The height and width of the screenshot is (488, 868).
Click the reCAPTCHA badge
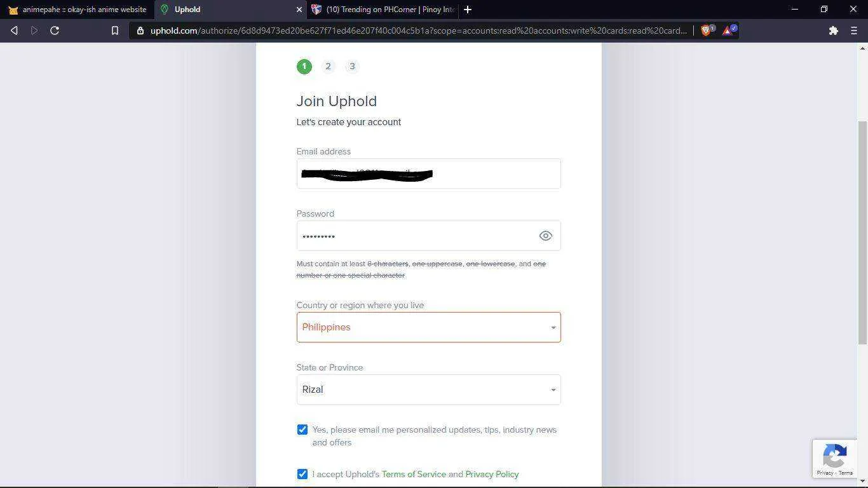click(834, 458)
